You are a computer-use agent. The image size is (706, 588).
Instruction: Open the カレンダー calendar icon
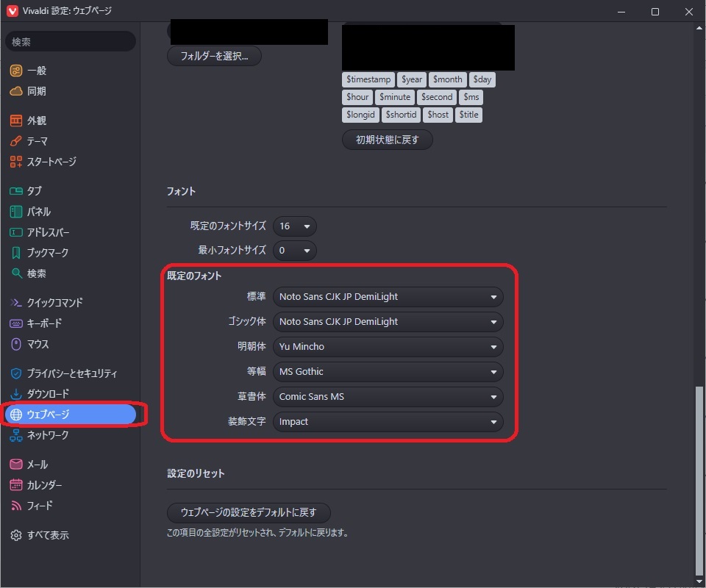16,484
